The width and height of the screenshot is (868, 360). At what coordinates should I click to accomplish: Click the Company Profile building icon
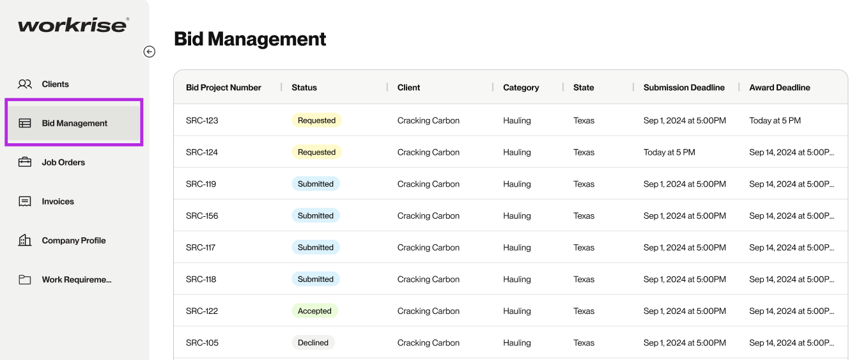pyautogui.click(x=25, y=240)
